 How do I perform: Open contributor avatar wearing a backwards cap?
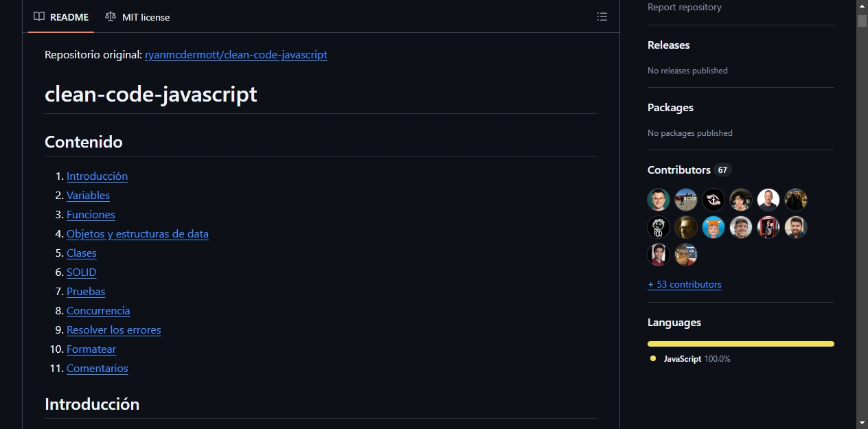[x=741, y=227]
